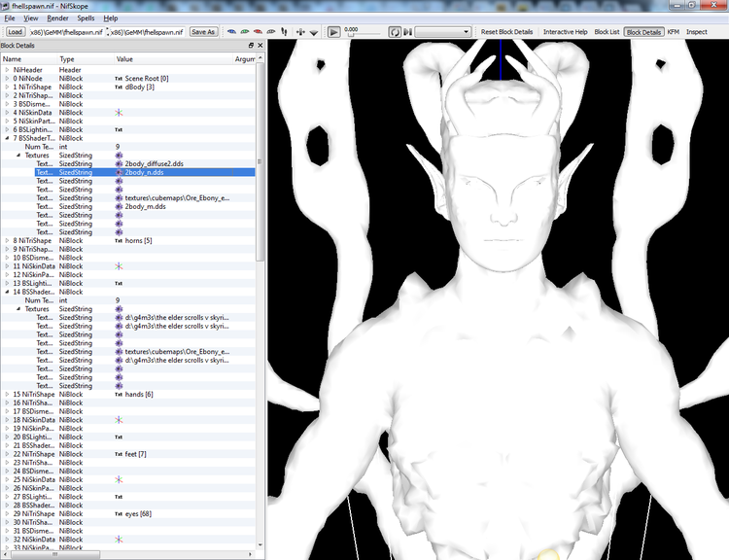Click texture icon beside 2body_diffuse2.dds
This screenshot has width=729, height=560.
pos(119,163)
